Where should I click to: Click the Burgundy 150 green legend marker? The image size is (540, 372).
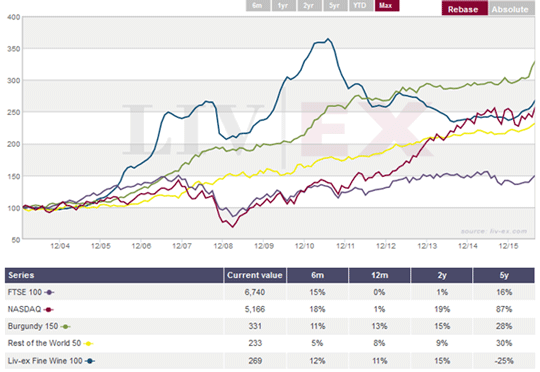click(65, 327)
